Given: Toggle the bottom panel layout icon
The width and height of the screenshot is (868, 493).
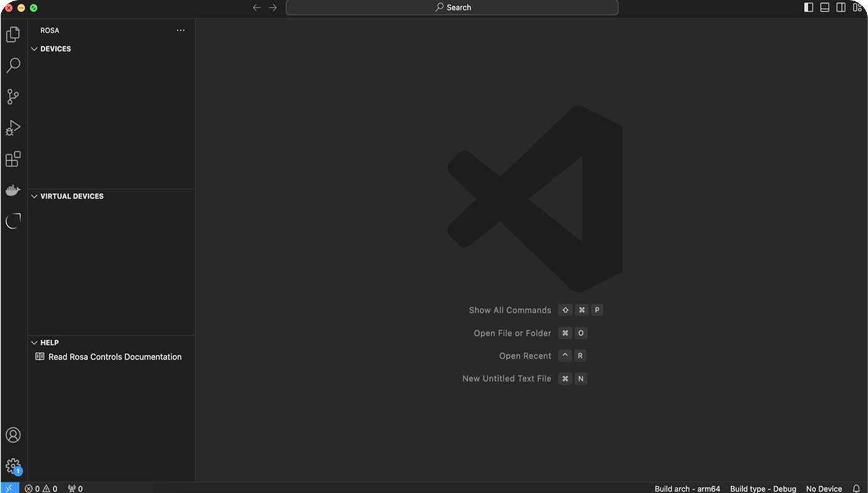Looking at the screenshot, I should coord(825,7).
